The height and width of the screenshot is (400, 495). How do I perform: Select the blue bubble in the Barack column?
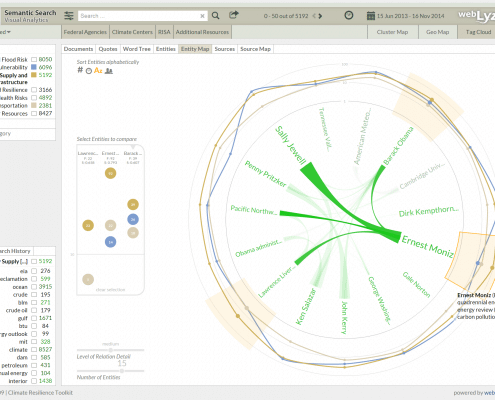tap(133, 219)
